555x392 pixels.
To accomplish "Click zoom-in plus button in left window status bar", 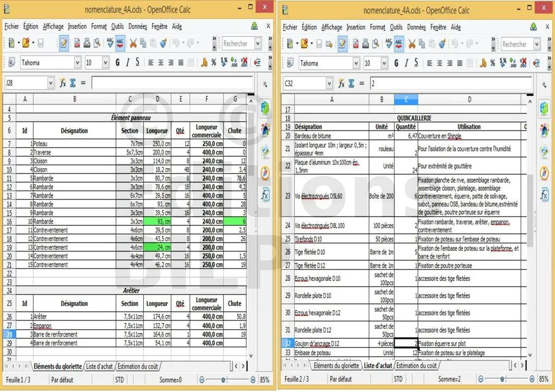I will coord(253,379).
